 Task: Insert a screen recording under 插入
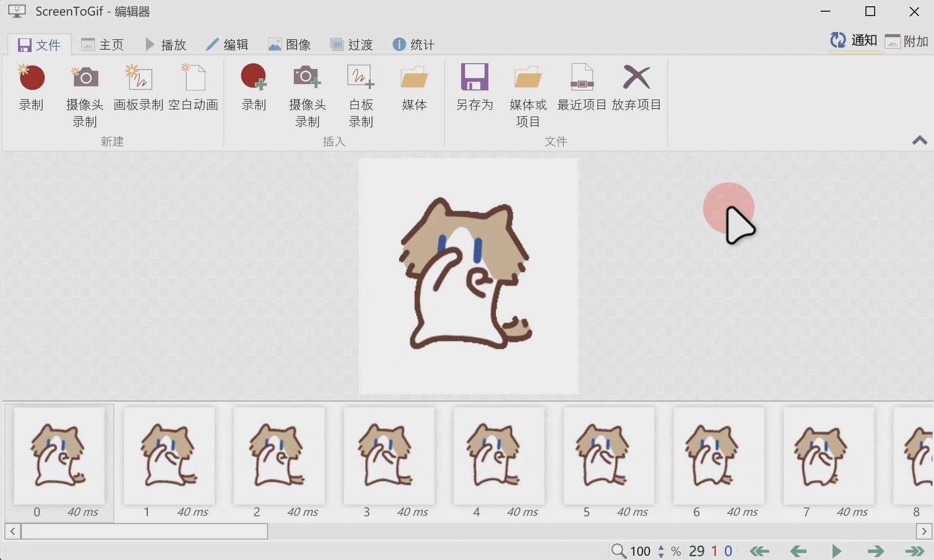tap(254, 88)
